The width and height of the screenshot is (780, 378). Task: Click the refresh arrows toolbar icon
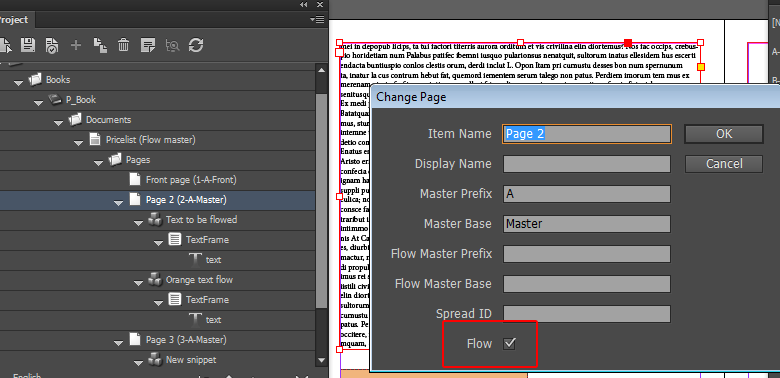click(196, 45)
